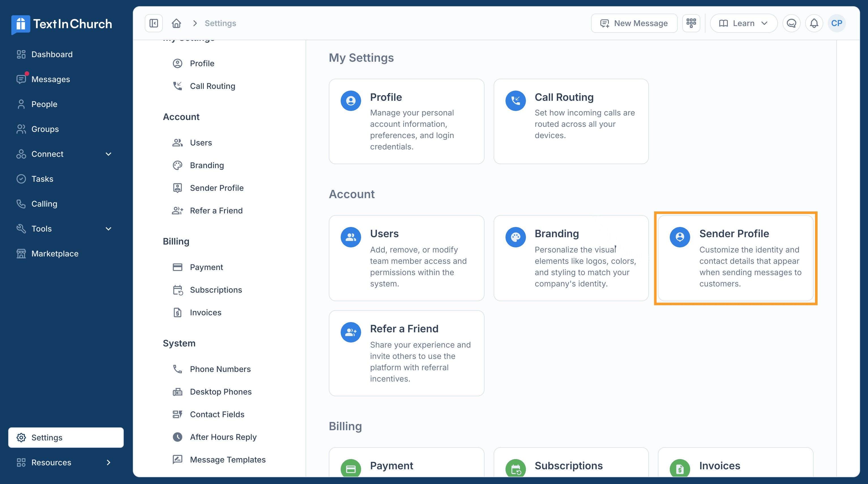Click the green Payment card icon
868x484 pixels.
[351, 469]
